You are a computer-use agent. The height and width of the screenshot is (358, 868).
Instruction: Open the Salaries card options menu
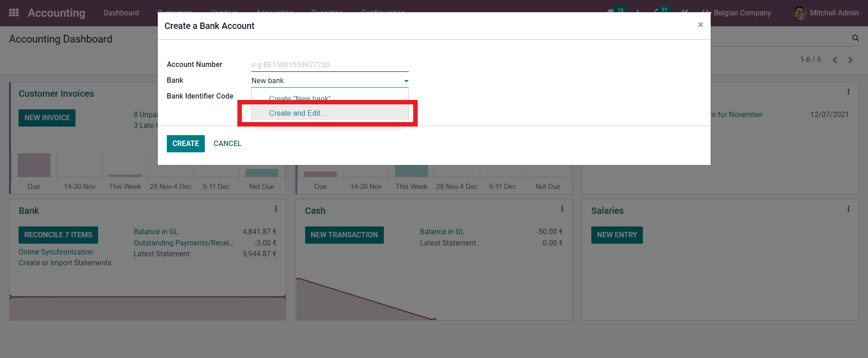point(849,209)
